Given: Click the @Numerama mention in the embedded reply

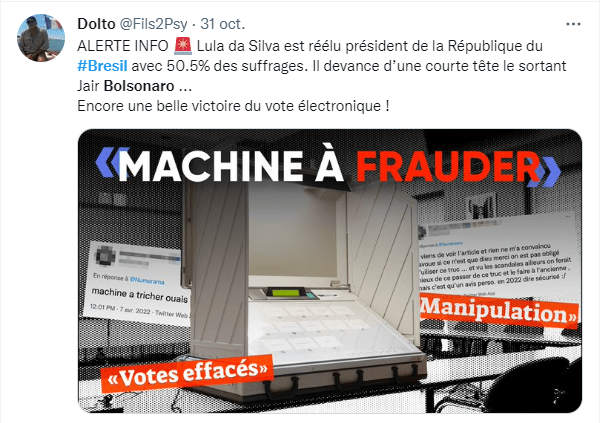Looking at the screenshot, I should click(147, 280).
